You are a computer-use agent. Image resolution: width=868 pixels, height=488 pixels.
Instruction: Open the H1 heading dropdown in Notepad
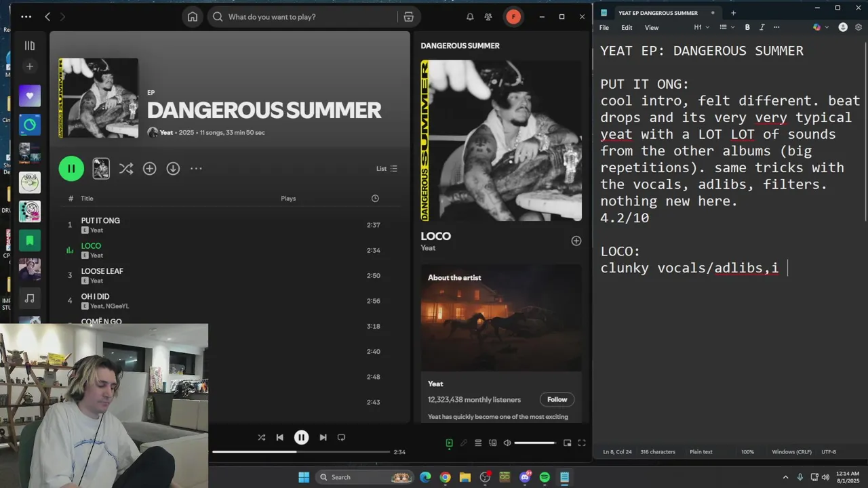click(x=701, y=28)
